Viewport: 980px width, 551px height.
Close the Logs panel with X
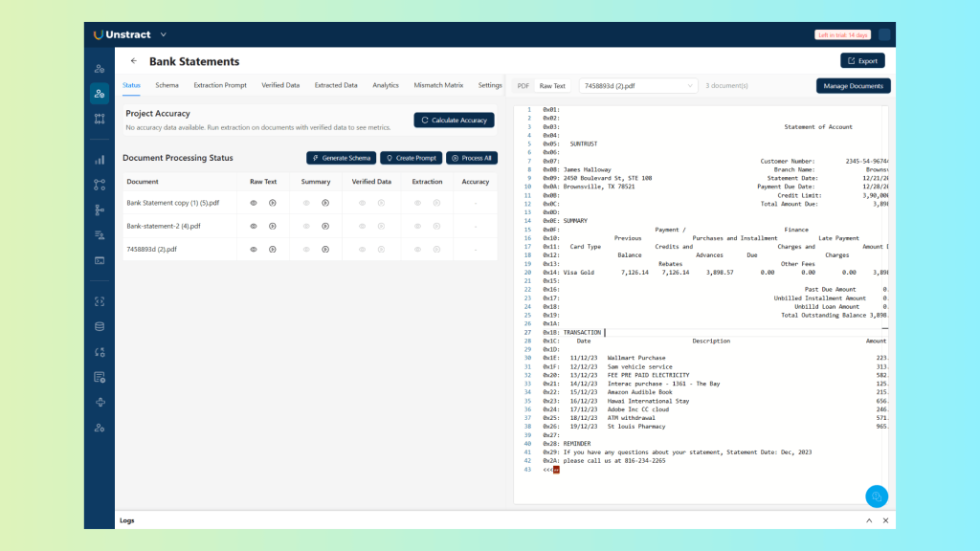[885, 520]
